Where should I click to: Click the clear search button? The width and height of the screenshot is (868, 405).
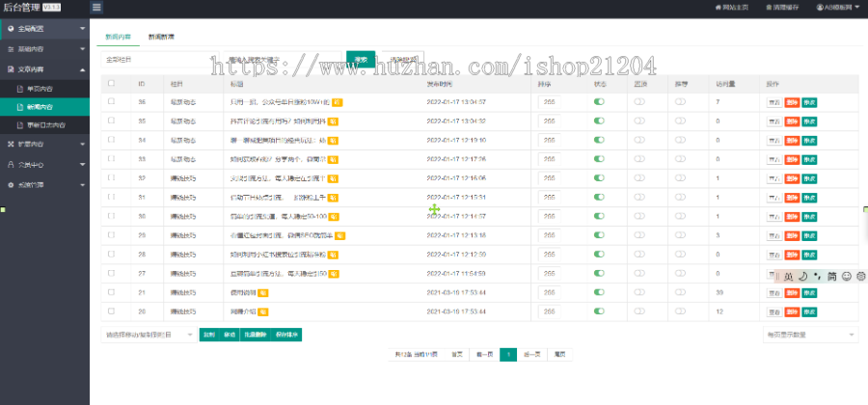pyautogui.click(x=403, y=59)
